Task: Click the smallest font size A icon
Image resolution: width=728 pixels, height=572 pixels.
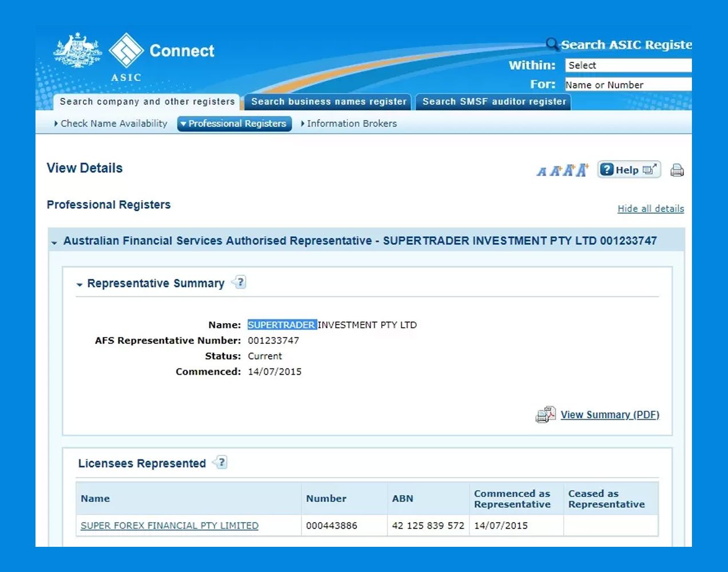Action: pos(541,172)
